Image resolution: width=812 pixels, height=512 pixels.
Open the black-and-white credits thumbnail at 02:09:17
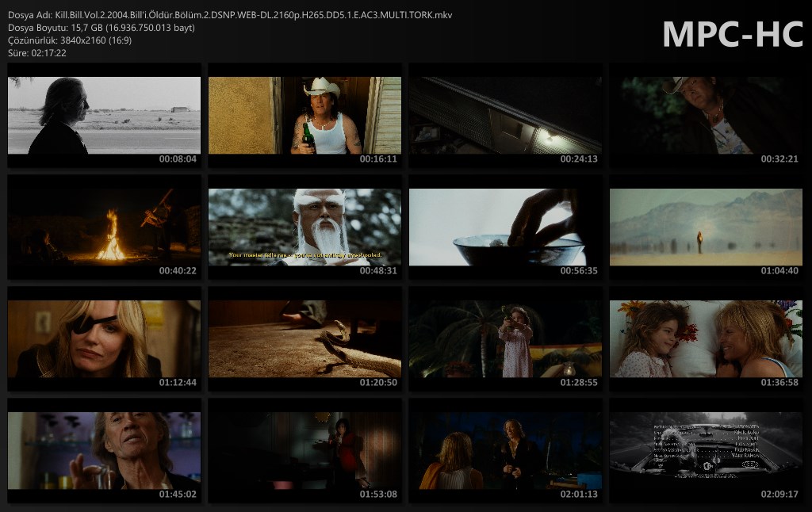(x=706, y=450)
